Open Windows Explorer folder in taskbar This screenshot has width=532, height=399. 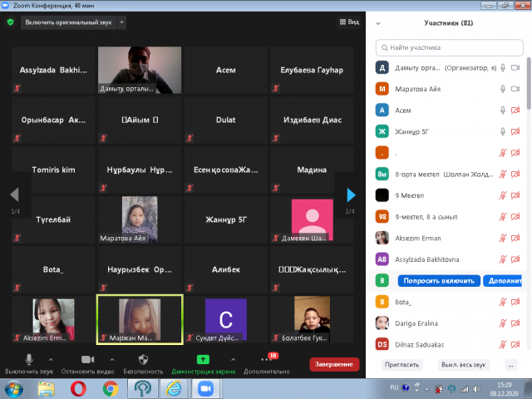(47, 389)
